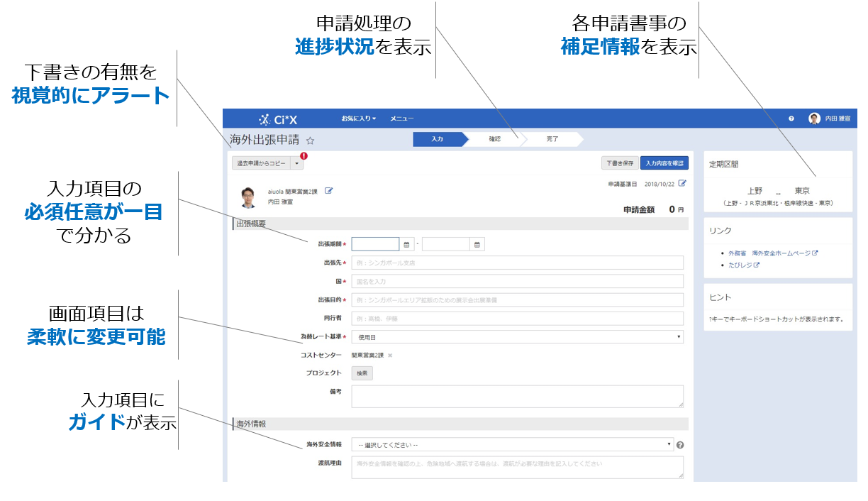Click the edit icon beside 関東営業2課
Viewport: 868px width, 501px height.
(x=328, y=191)
